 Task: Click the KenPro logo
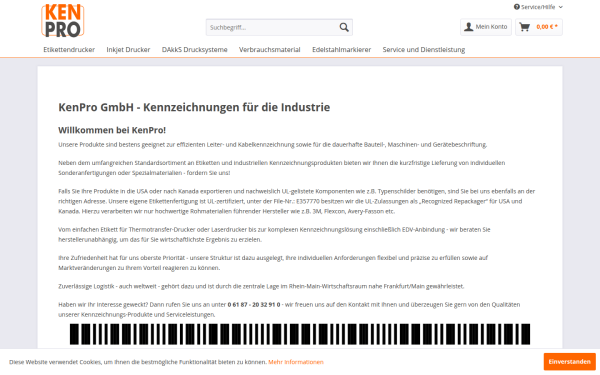pyautogui.click(x=63, y=21)
